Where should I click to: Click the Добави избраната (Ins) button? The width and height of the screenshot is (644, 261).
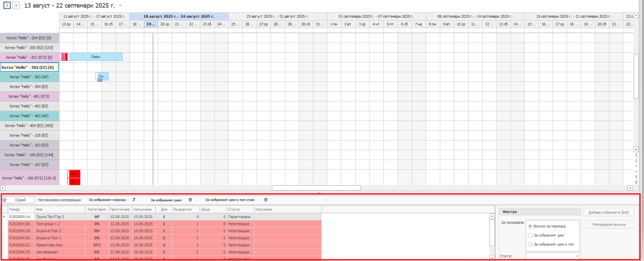coord(609,212)
